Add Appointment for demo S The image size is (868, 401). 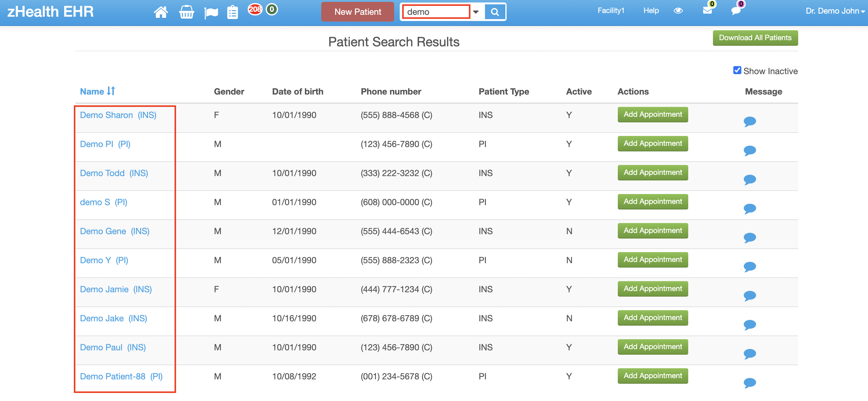coord(652,201)
